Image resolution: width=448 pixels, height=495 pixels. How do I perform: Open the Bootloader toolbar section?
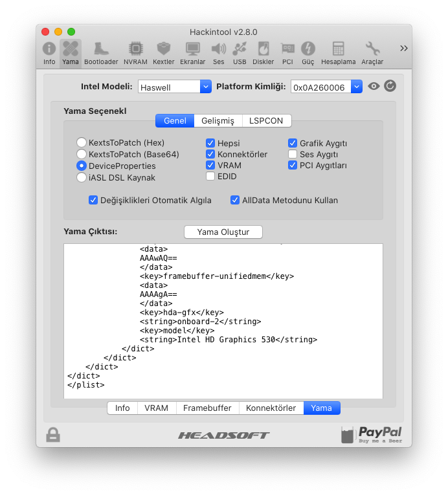(101, 53)
